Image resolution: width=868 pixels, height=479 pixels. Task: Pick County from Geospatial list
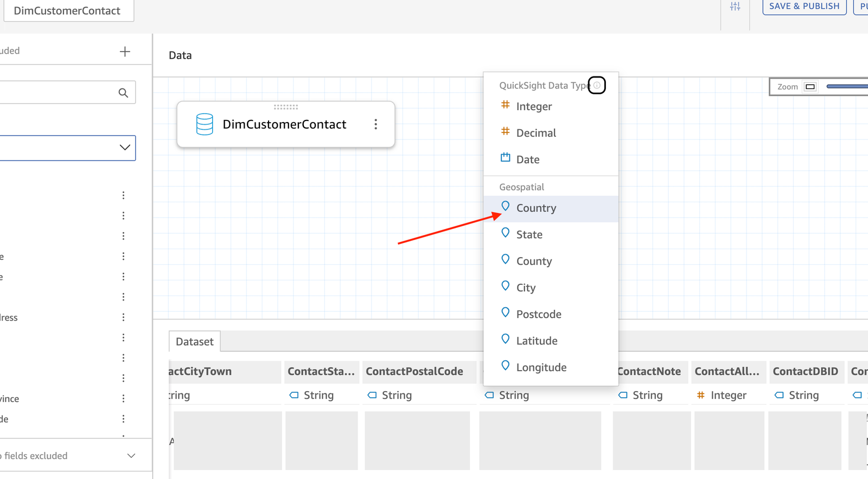pyautogui.click(x=551, y=261)
